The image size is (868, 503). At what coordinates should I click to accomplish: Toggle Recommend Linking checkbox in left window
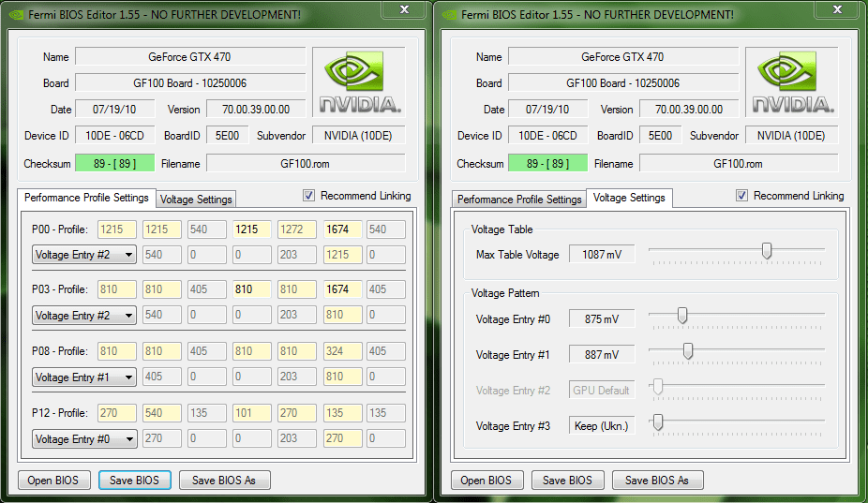coord(309,196)
